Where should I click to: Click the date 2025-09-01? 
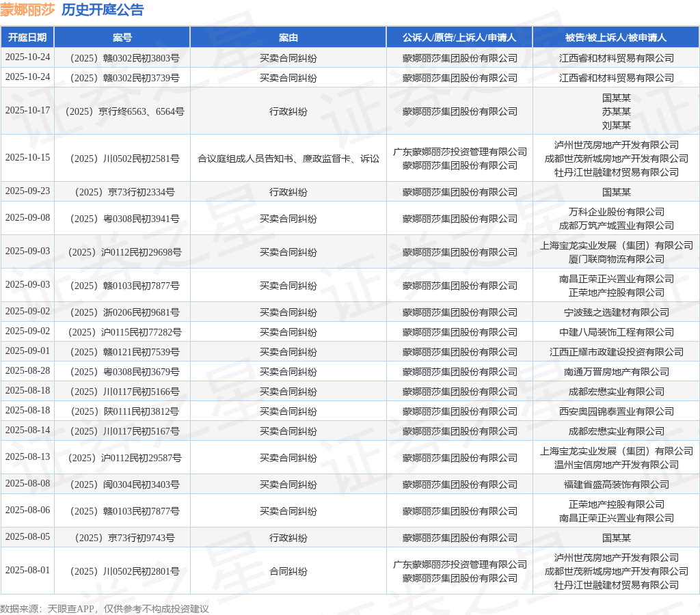pyautogui.click(x=27, y=351)
